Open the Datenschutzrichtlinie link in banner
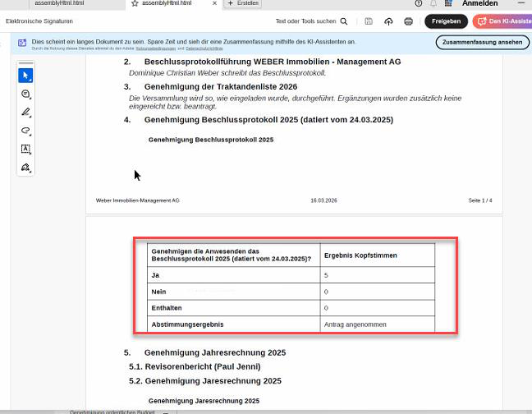This screenshot has width=532, height=414. point(204,48)
